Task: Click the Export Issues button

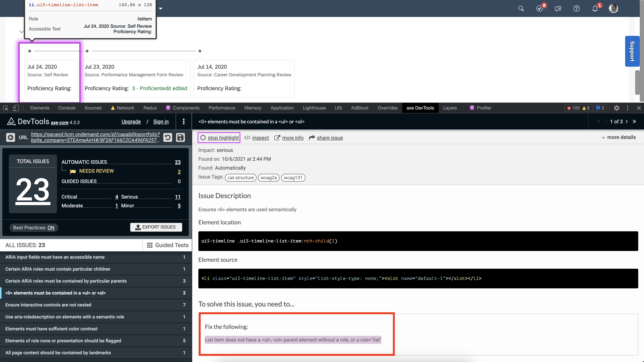Action: coord(156,227)
